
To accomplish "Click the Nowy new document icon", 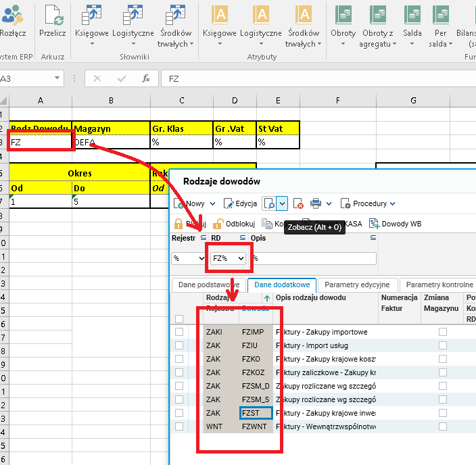I will point(178,203).
